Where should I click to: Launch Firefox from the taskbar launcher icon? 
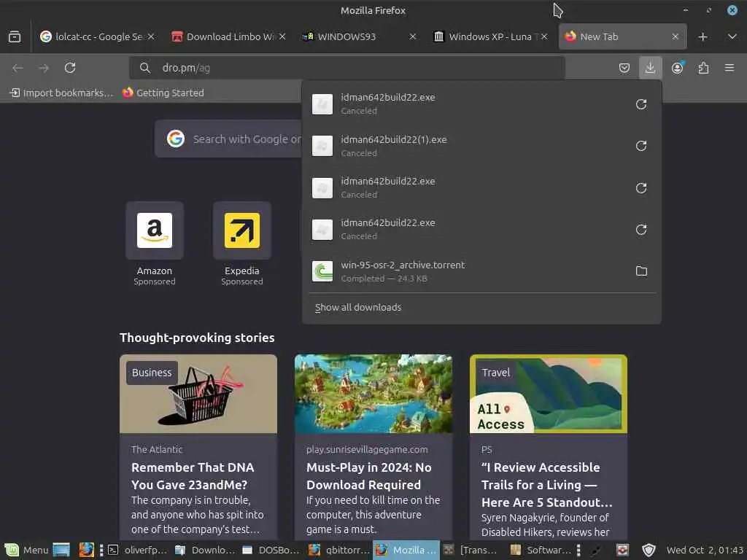tap(86, 550)
